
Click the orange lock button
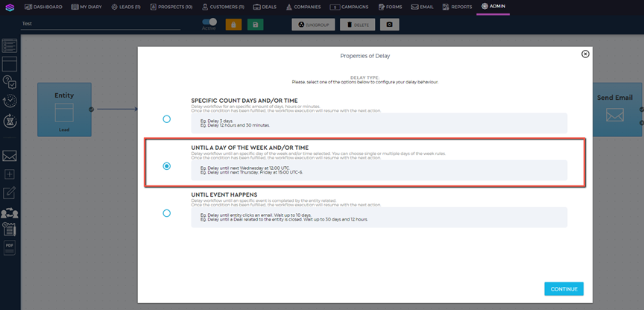234,25
